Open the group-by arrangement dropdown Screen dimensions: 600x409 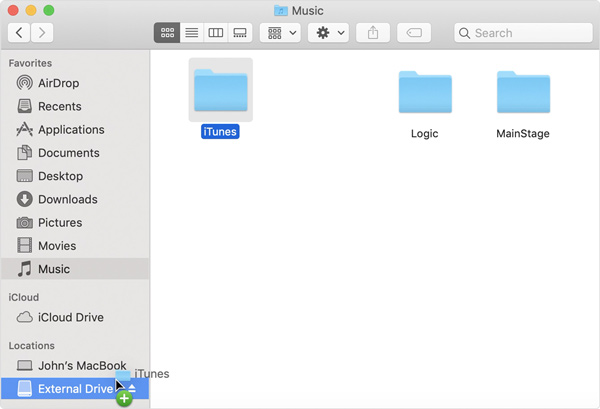280,33
